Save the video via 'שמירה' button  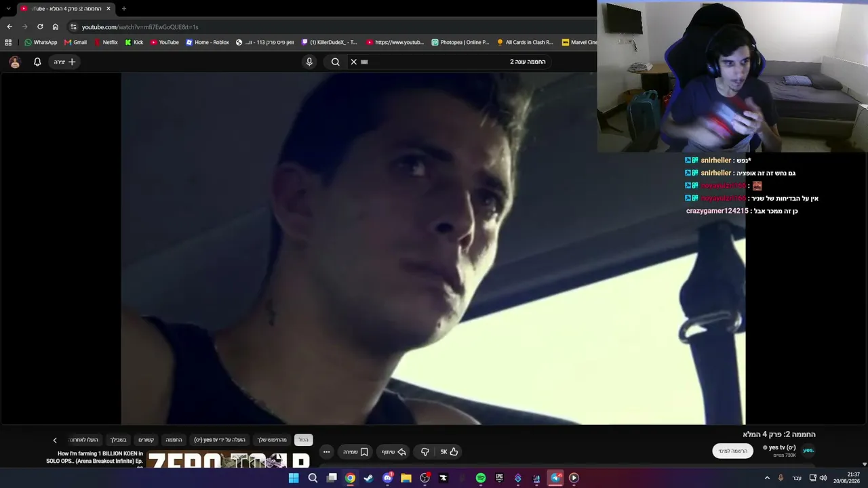click(x=355, y=452)
